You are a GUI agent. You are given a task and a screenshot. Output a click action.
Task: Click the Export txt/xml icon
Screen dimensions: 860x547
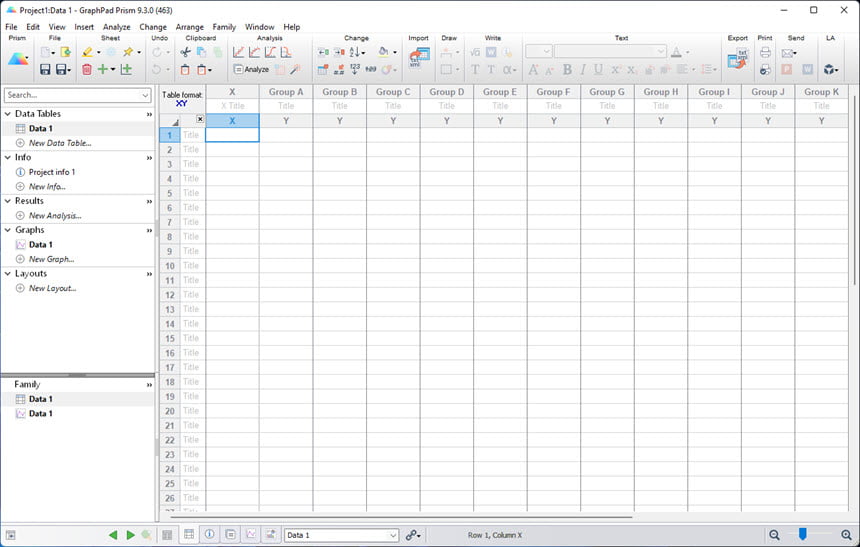(x=737, y=58)
